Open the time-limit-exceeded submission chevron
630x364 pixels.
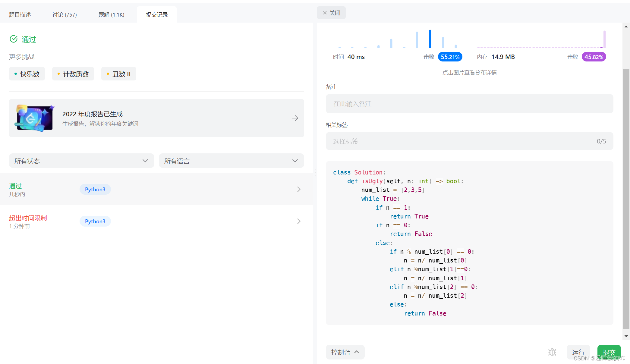click(x=298, y=221)
